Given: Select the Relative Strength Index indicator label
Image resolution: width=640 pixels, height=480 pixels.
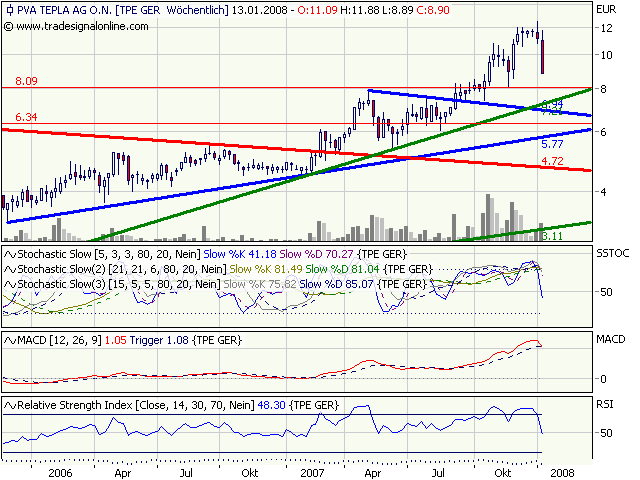Looking at the screenshot, I should click(80, 406).
